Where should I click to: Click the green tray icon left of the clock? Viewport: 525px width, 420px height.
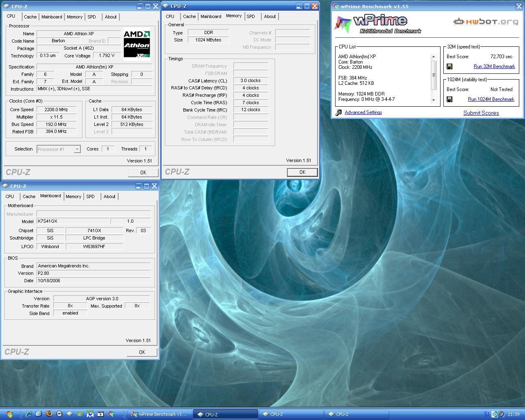[x=495, y=414]
